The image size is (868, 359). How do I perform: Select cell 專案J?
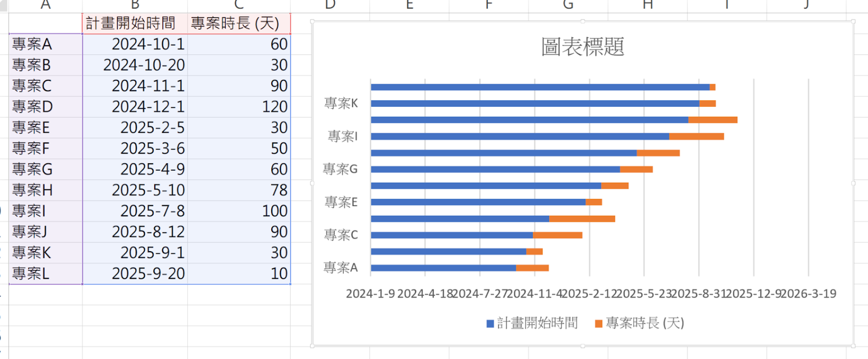46,232
